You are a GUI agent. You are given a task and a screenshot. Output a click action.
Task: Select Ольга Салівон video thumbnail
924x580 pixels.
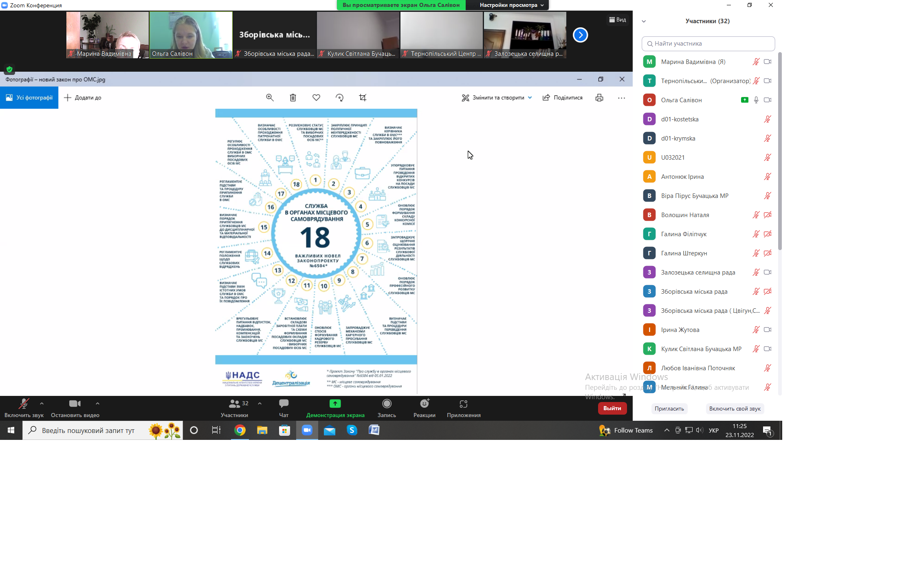click(191, 35)
